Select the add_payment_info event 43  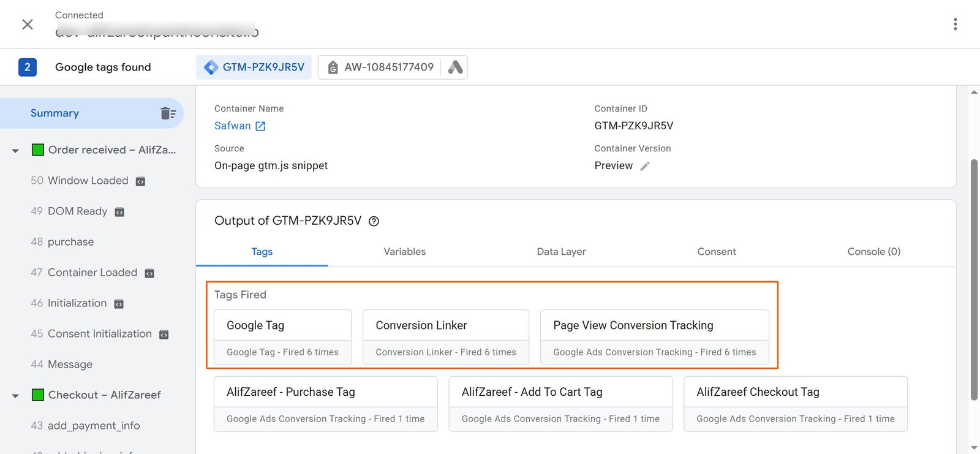point(85,426)
